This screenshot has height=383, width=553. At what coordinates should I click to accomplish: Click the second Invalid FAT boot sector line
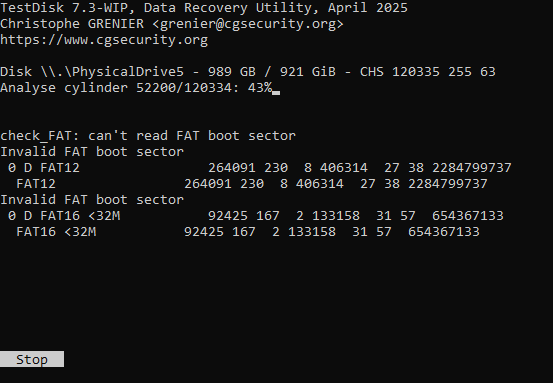92,200
